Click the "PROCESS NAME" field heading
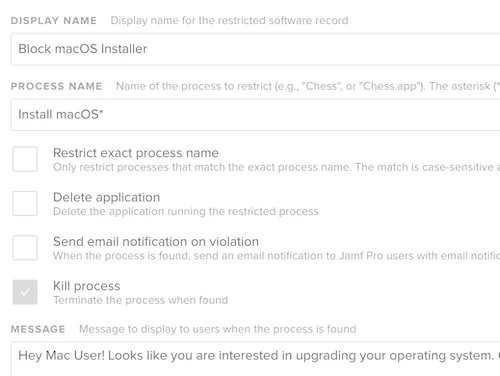Image resolution: width=500 pixels, height=376 pixels. pos(56,86)
